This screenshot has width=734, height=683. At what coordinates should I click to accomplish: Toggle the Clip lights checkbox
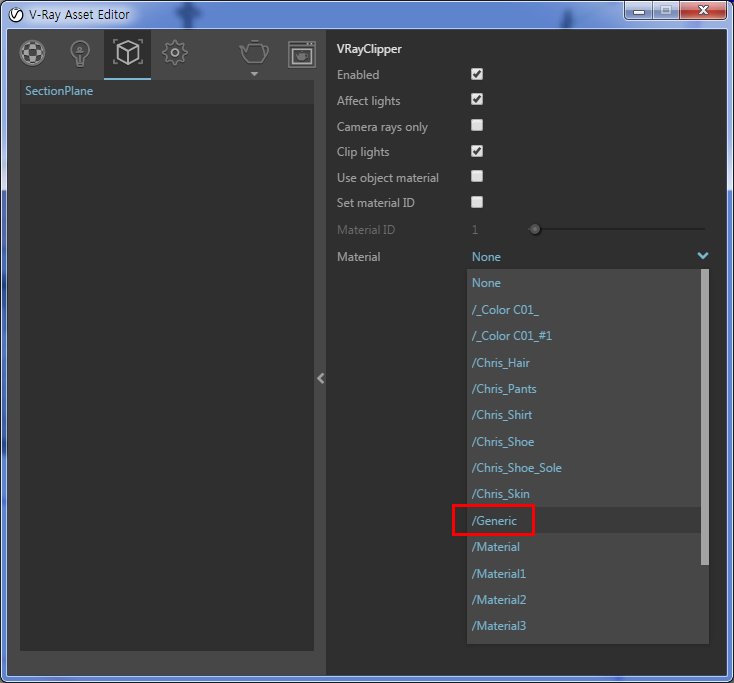tap(477, 151)
